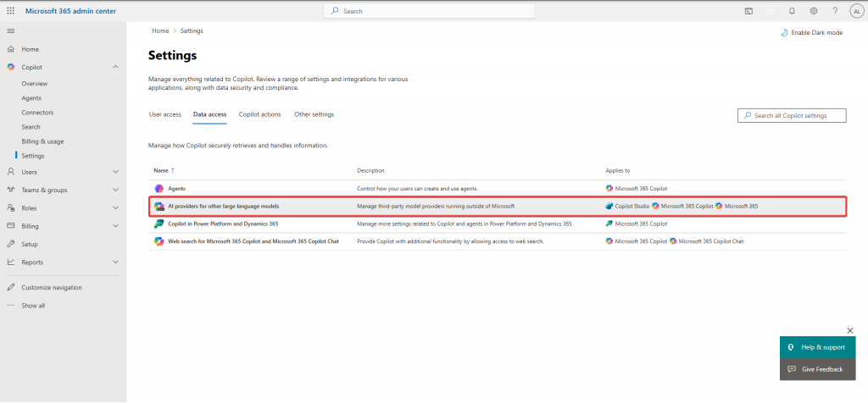Open Web search for Microsoft 365 Copilot setting

coord(253,241)
